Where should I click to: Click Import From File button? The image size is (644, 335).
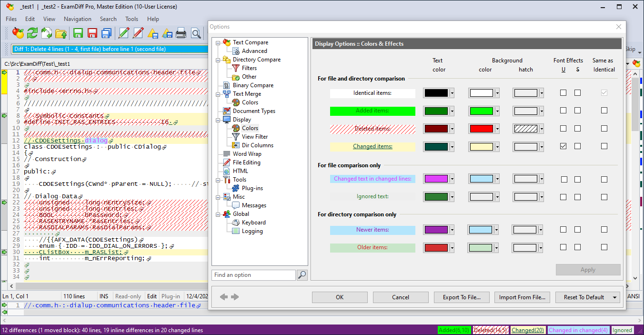coord(523,297)
